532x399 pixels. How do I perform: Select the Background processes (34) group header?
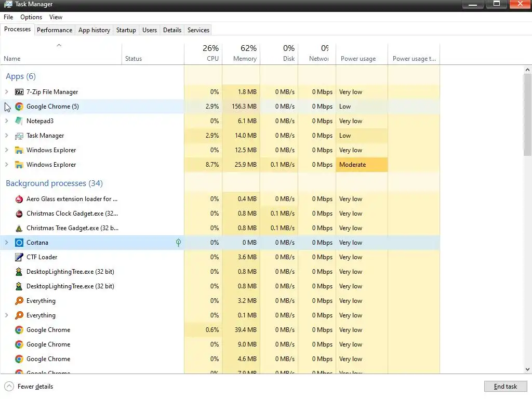click(x=54, y=183)
